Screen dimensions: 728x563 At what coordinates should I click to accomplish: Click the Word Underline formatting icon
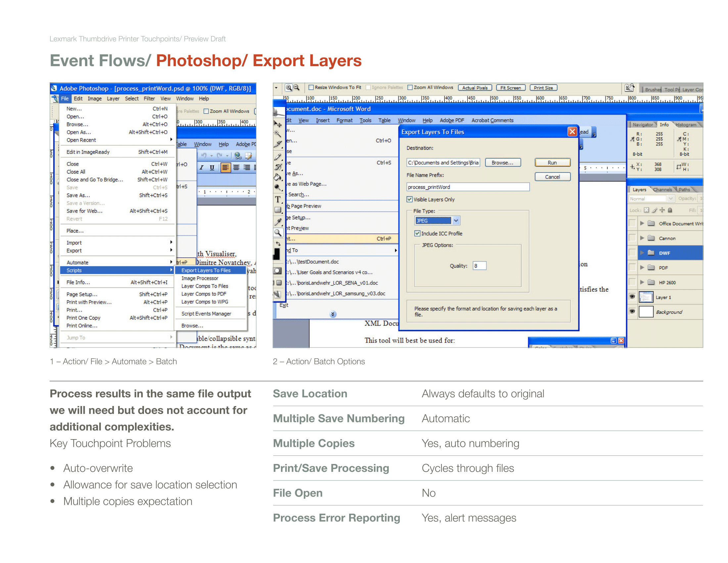click(x=212, y=168)
